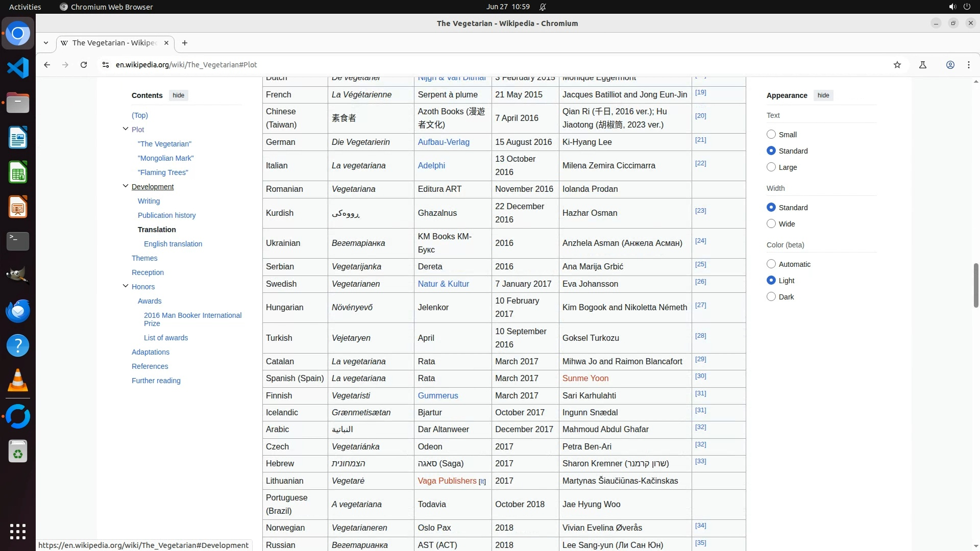Open the Aufbau-Verlag publisher link
Image resolution: width=980 pixels, height=551 pixels.
point(443,142)
